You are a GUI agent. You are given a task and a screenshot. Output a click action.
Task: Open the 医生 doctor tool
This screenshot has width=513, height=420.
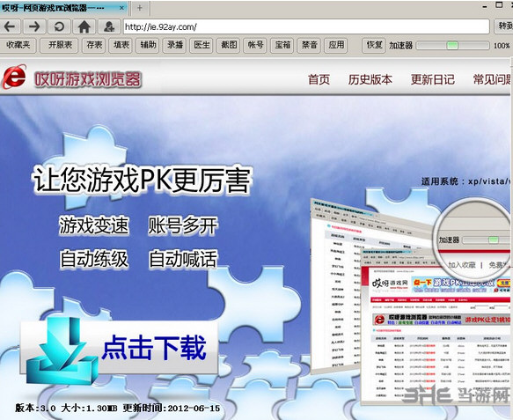202,45
